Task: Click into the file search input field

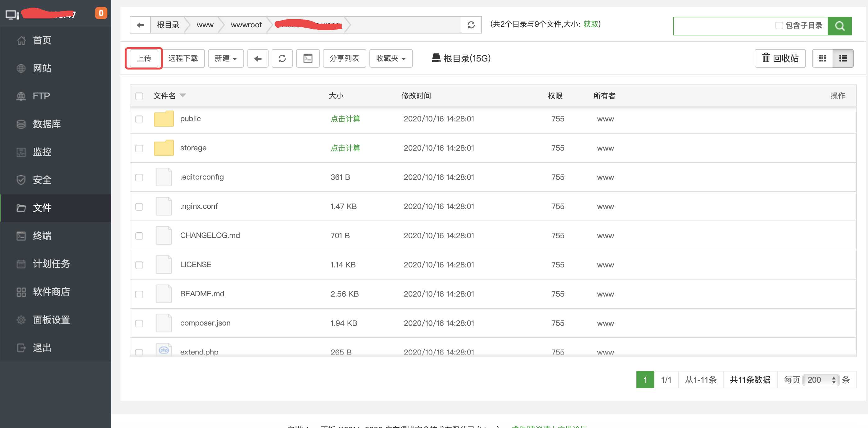Action: [x=723, y=26]
